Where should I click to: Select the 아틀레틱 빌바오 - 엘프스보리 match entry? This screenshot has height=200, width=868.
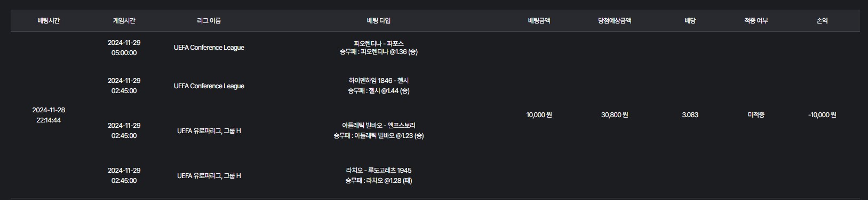379,126
